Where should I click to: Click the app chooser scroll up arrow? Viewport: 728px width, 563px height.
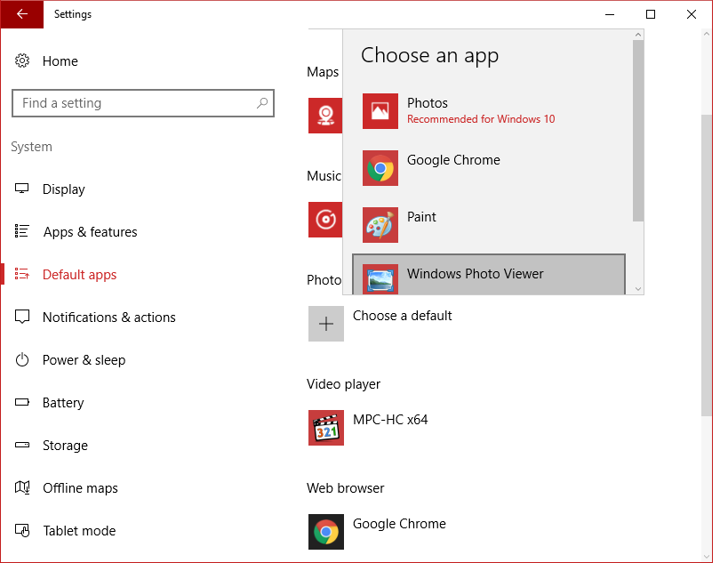pos(638,35)
